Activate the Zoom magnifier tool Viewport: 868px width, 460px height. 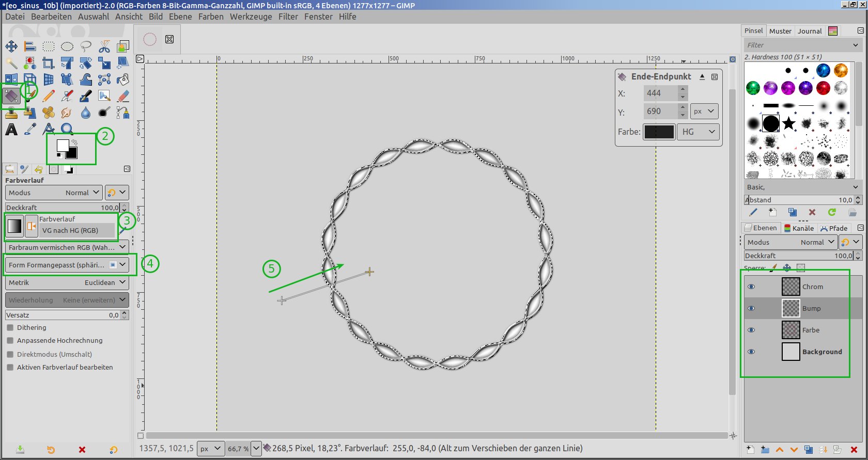(67, 129)
